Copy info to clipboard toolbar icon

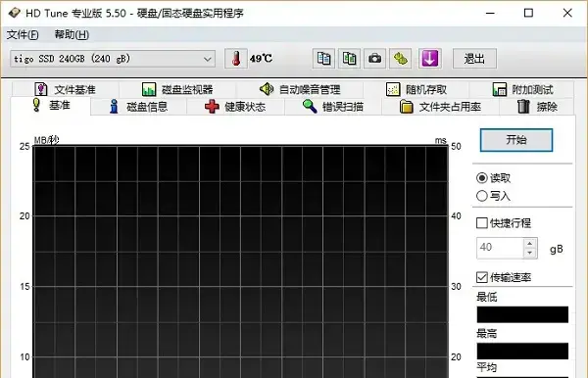(x=324, y=59)
